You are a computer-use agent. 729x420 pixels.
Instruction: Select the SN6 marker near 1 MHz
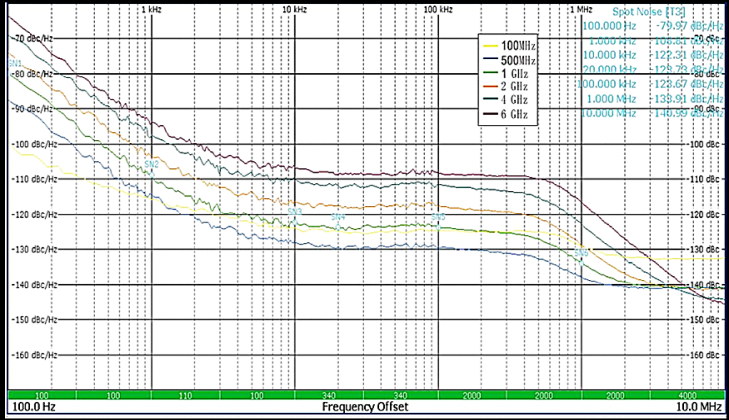581,254
